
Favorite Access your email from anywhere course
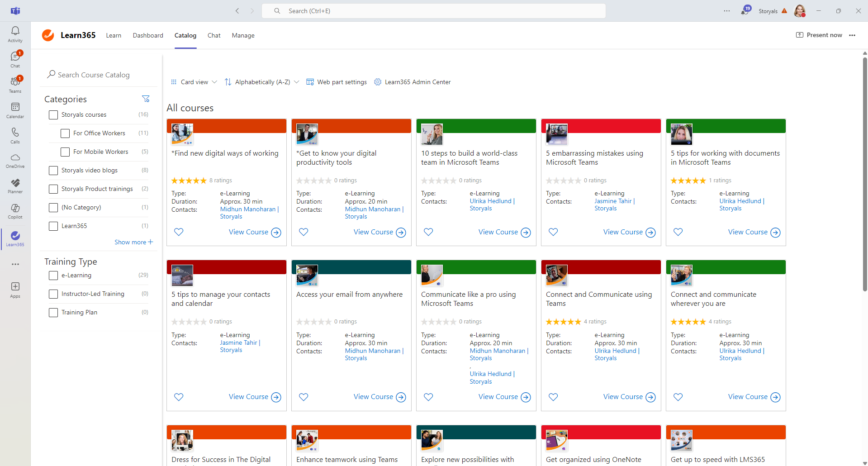304,397
